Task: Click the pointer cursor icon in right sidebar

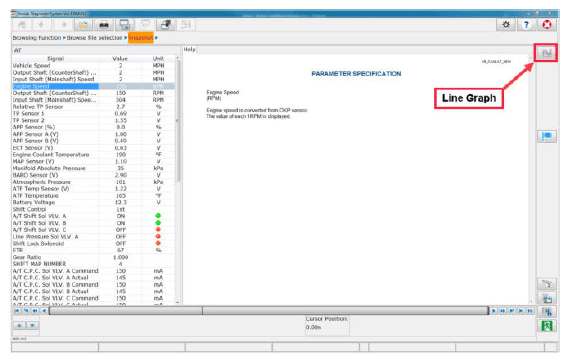Action: click(547, 284)
